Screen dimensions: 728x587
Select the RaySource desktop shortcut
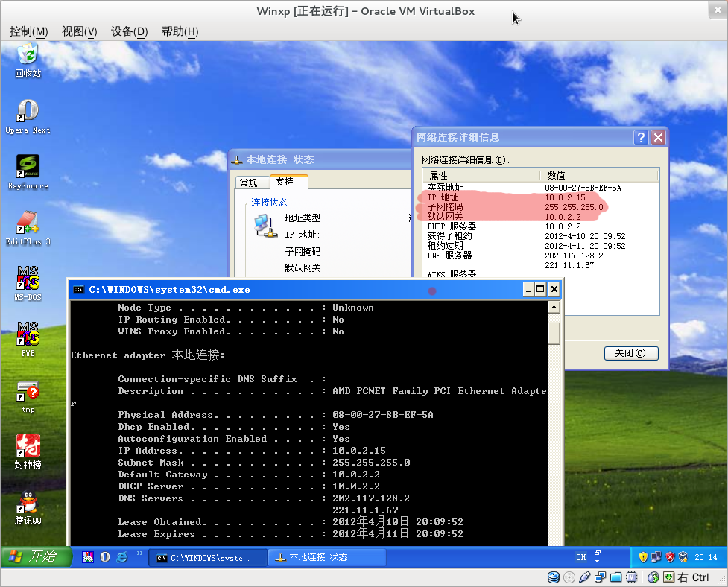click(28, 172)
